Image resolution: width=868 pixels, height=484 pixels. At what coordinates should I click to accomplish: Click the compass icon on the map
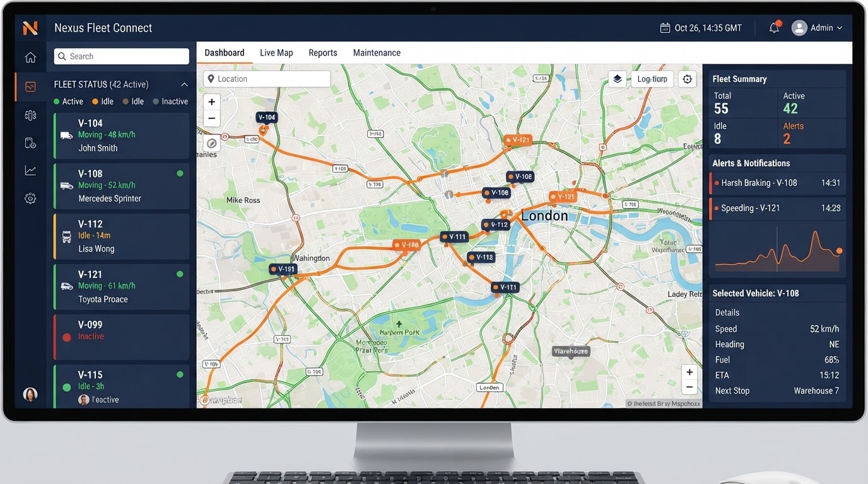click(212, 144)
